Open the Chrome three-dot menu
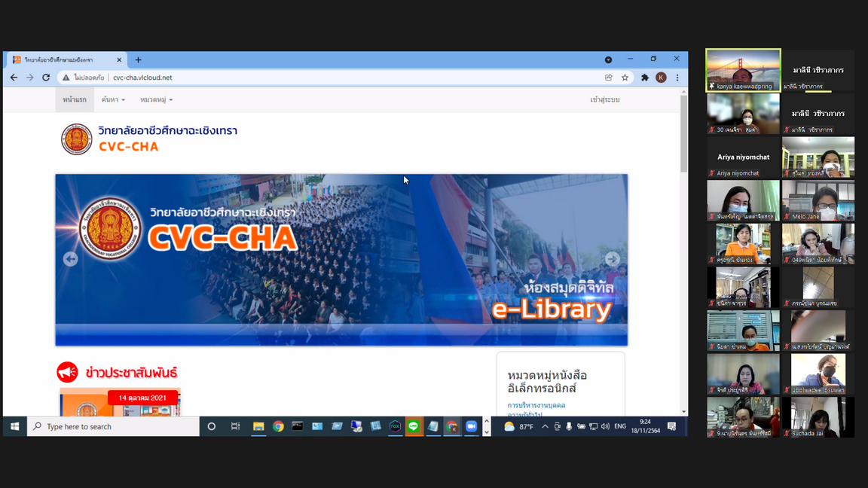Image resolution: width=868 pixels, height=488 pixels. click(x=677, y=78)
